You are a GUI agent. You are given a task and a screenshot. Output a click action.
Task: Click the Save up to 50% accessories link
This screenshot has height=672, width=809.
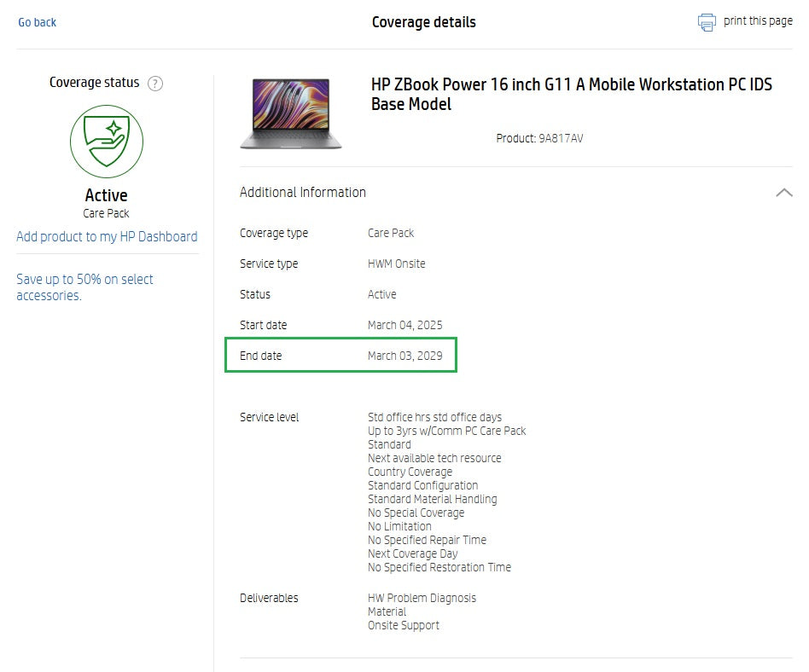84,287
